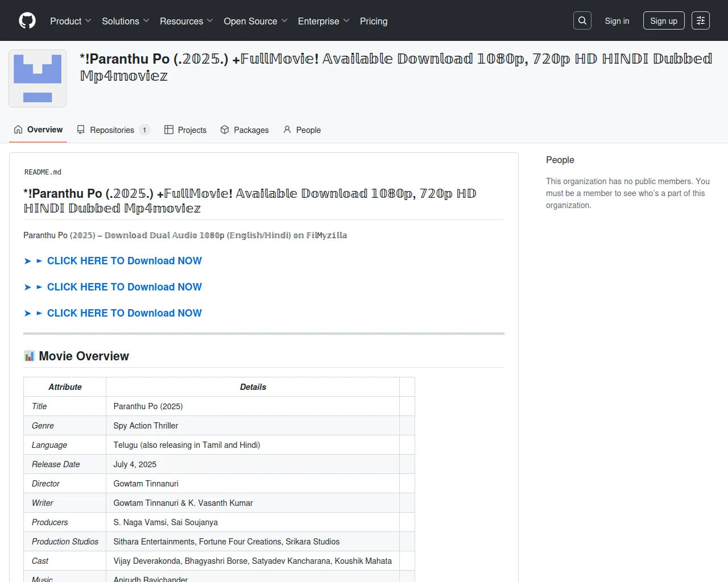The width and height of the screenshot is (728, 582).
Task: Click the first CLICK HERE arrow icon
Action: pyautogui.click(x=28, y=261)
